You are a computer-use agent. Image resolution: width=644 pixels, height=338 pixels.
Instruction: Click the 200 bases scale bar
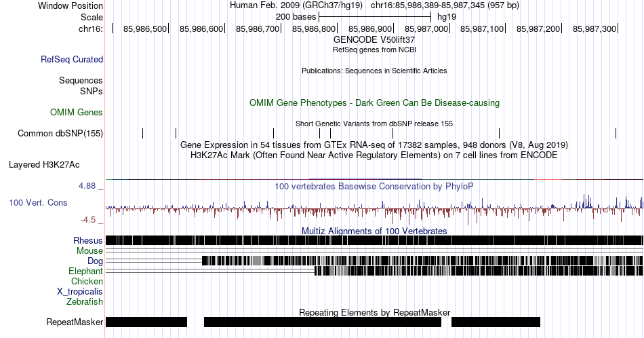click(375, 17)
